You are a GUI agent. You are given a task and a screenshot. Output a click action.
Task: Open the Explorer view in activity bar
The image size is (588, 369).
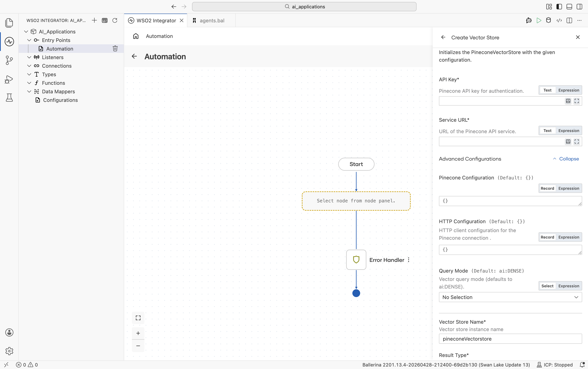point(9,23)
